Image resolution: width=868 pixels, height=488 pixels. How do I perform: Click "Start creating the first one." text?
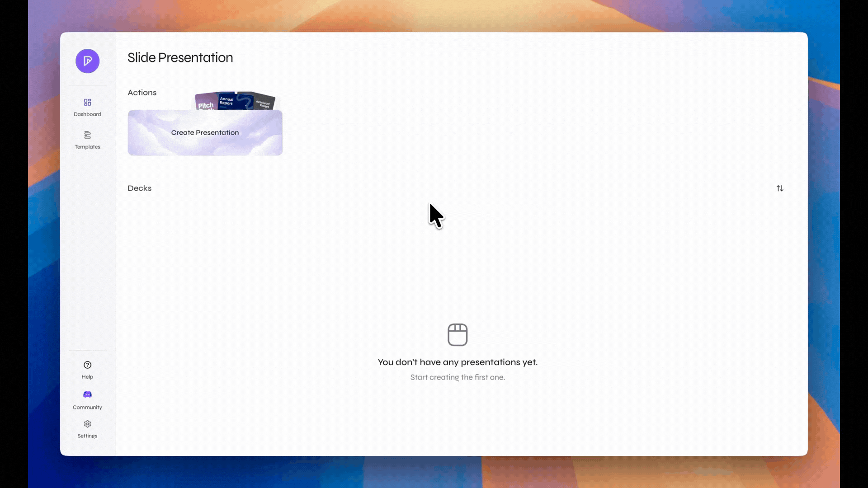click(458, 377)
